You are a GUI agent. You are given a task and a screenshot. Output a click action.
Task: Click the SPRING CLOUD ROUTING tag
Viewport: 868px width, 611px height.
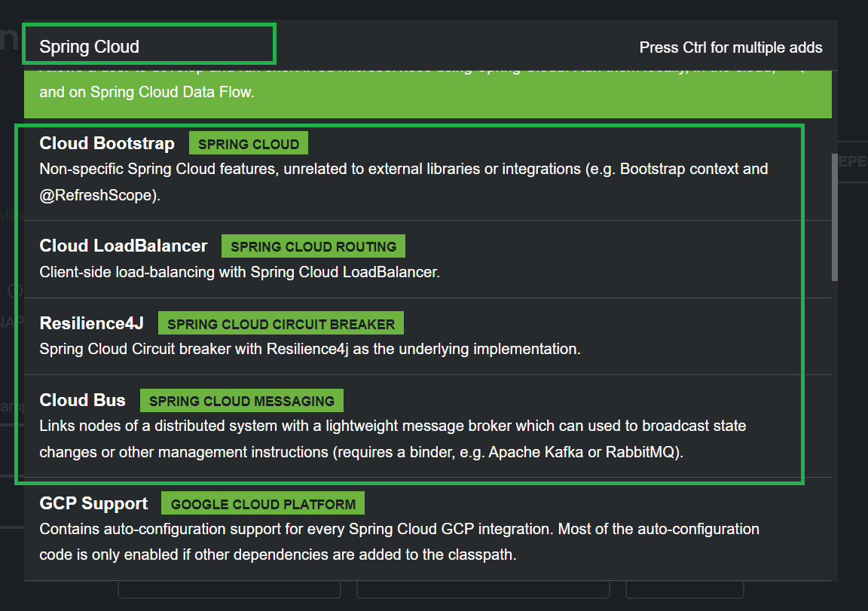click(x=313, y=246)
